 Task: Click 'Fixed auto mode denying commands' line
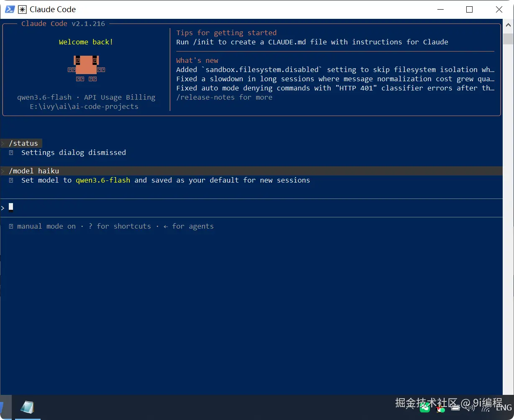(335, 88)
